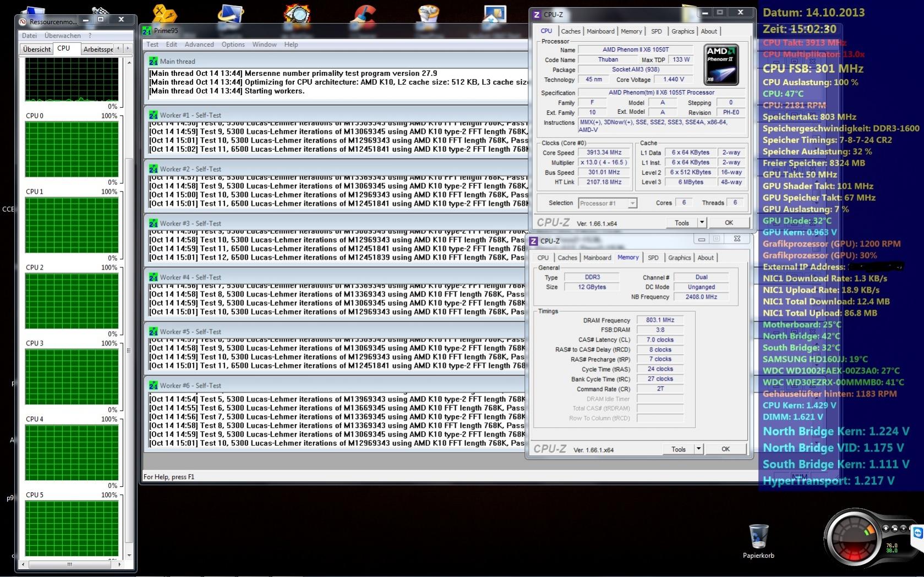Click the Worker #1 window icon
Viewport: 924px width, 577px height.
(x=153, y=115)
